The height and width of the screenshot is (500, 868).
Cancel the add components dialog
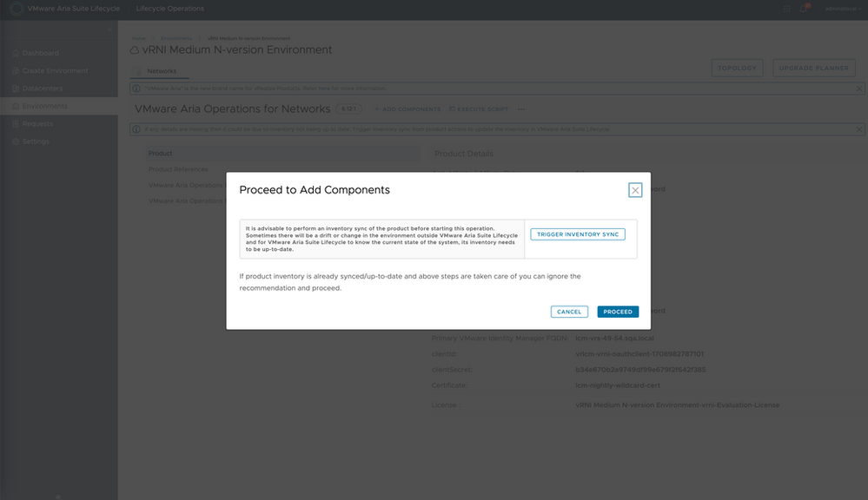[569, 312]
